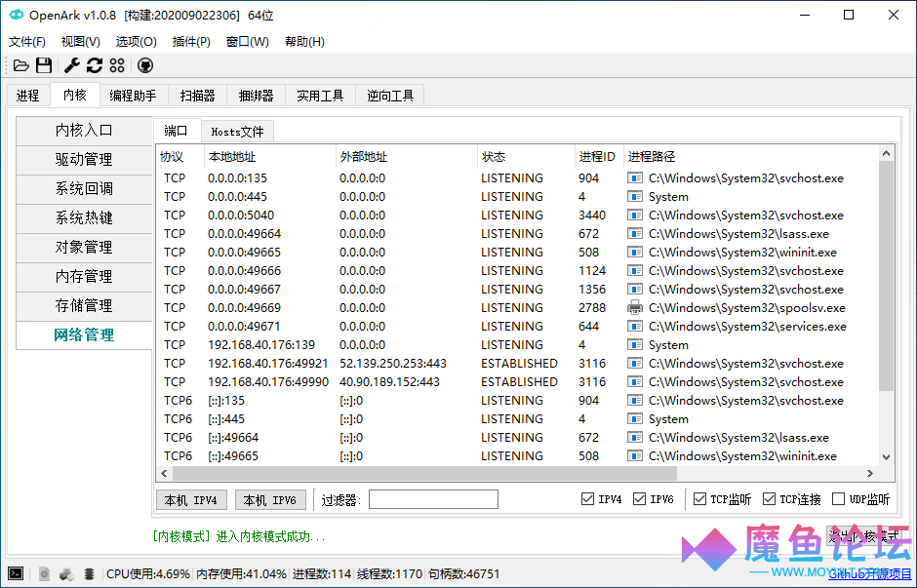This screenshot has height=588, width=917.
Task: Click inside the 过滤器 filter field
Action: [433, 499]
